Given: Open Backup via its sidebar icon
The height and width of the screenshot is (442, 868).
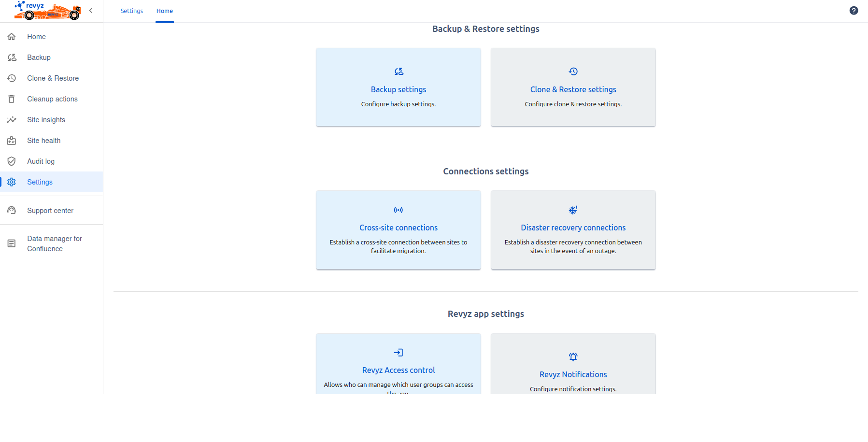Looking at the screenshot, I should click(x=12, y=57).
